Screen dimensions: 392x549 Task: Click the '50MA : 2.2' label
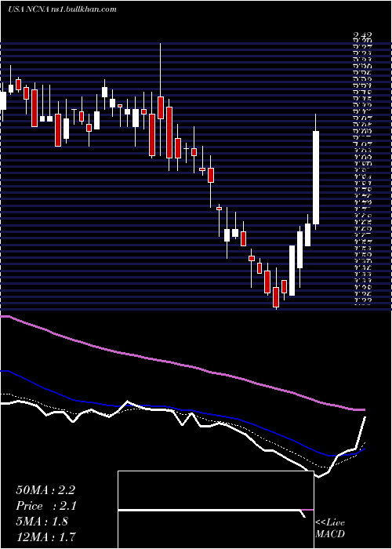pos(45,490)
